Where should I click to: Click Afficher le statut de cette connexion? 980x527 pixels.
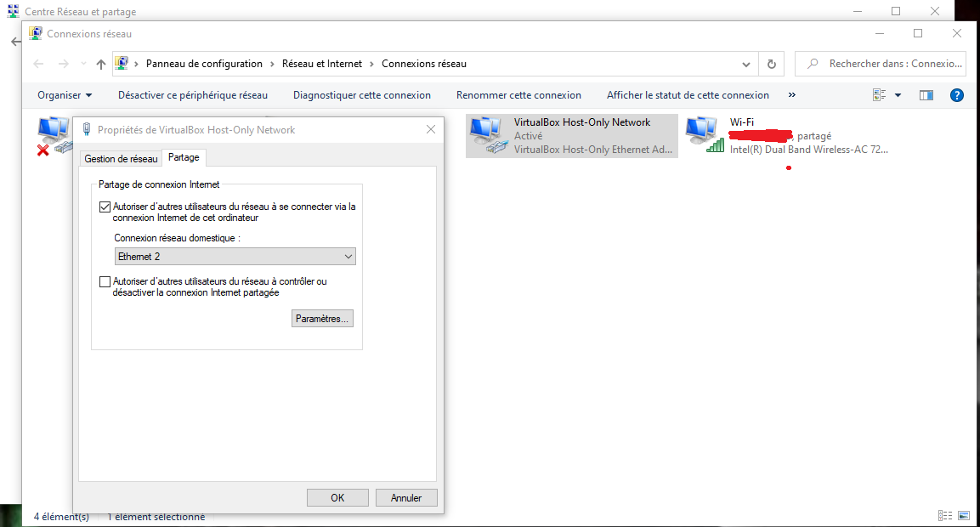pyautogui.click(x=688, y=95)
